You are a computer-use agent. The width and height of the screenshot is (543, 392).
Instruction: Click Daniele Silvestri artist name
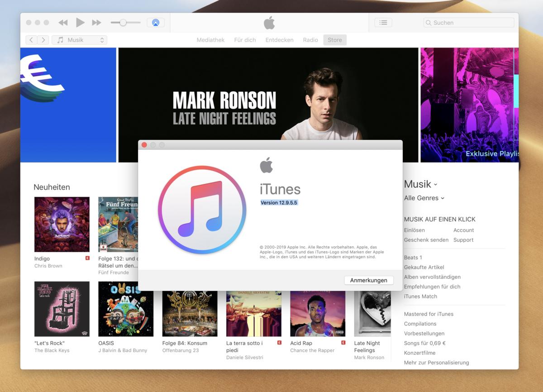coord(245,358)
